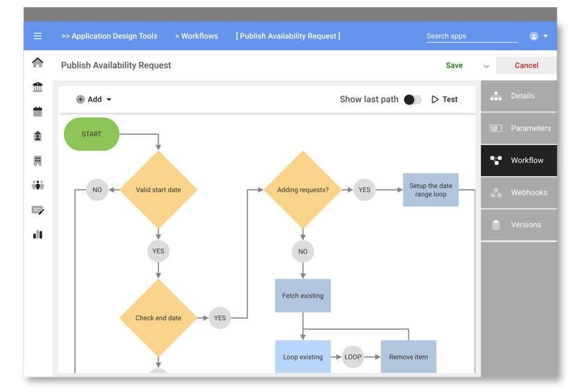Go to Home via sidebar house icon
588x392 pixels.
(x=38, y=63)
